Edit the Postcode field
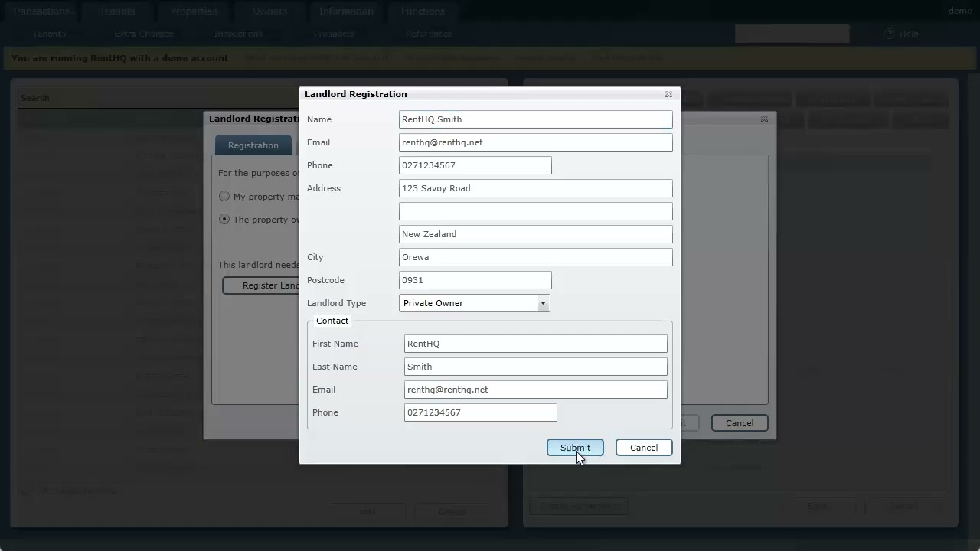 475,280
